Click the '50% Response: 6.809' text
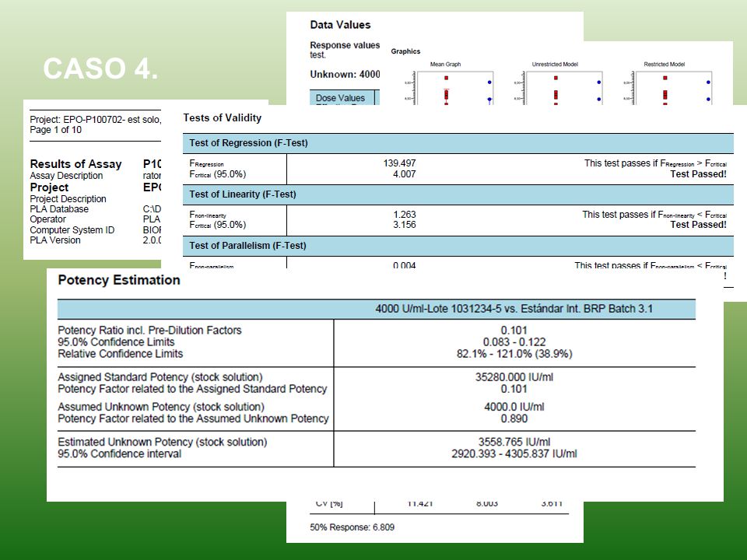 click(x=352, y=527)
